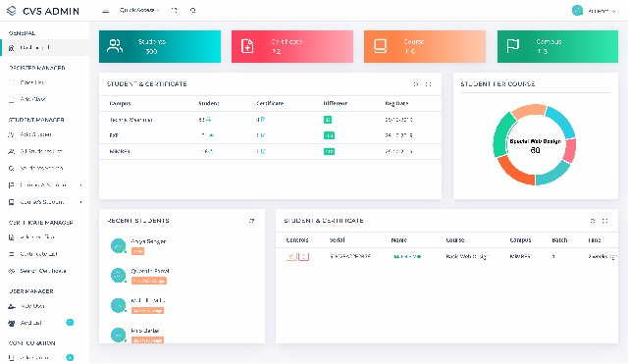Viewport: 628px width, 364px height.
Task: Refresh the top Student & Certificate panel
Action: tap(416, 84)
